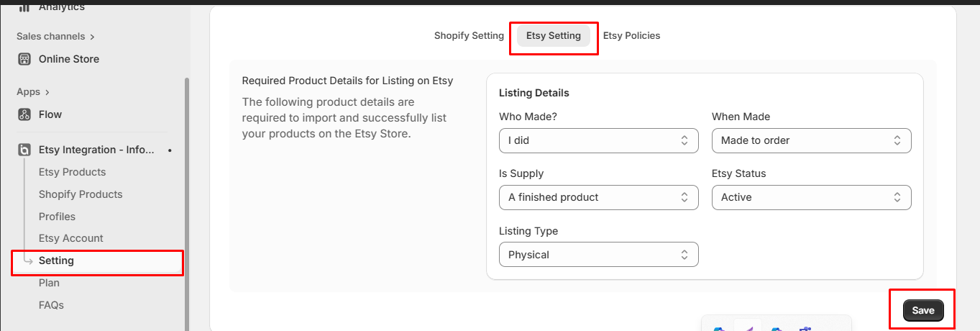This screenshot has width=980, height=331.
Task: Click the Etsy Integration app logo icon
Action: coord(24,150)
